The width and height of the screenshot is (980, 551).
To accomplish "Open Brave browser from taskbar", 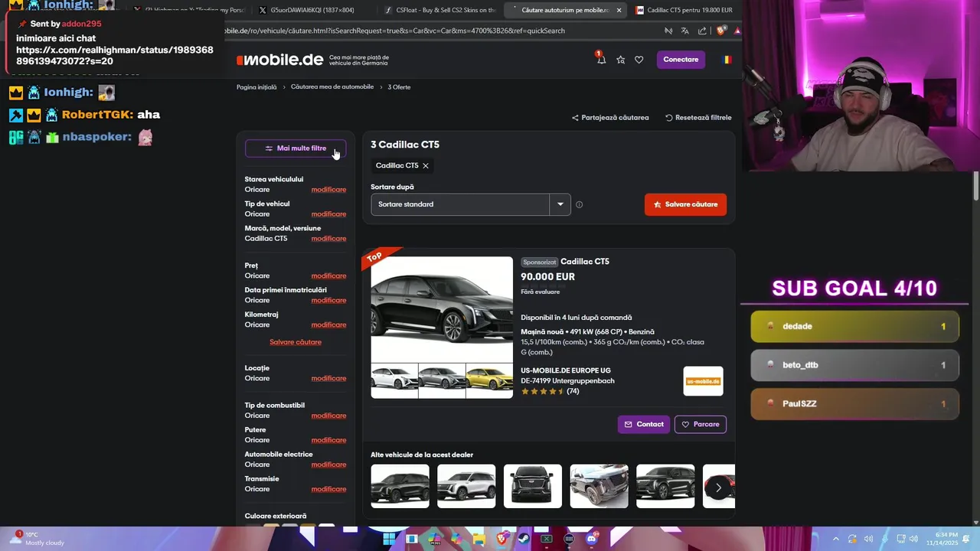I will 502,539.
